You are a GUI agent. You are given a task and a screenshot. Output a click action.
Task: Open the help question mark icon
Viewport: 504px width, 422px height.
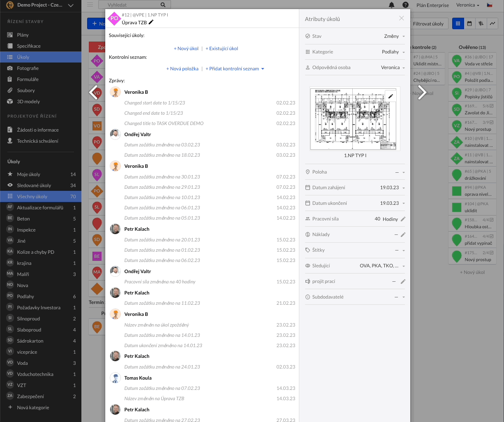405,5
